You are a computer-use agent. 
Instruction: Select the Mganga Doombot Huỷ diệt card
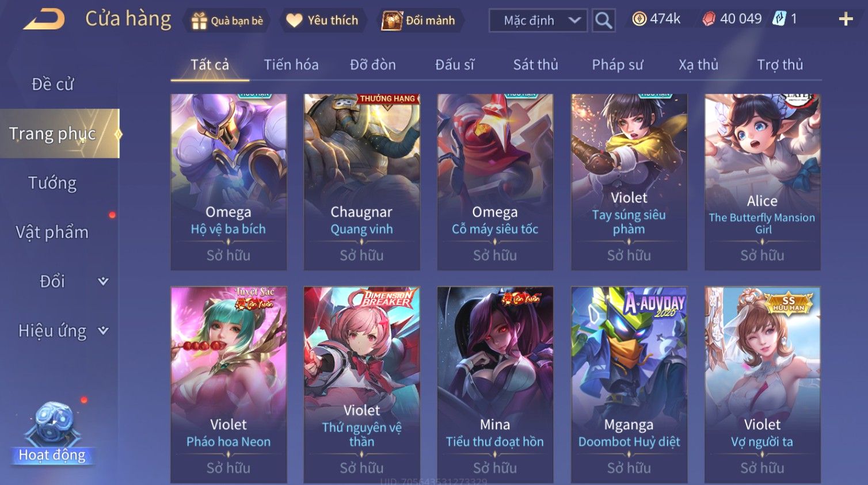[629, 384]
